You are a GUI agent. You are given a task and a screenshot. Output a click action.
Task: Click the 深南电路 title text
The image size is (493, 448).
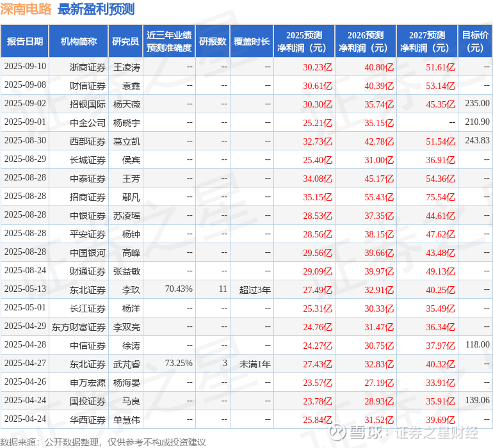click(x=26, y=9)
